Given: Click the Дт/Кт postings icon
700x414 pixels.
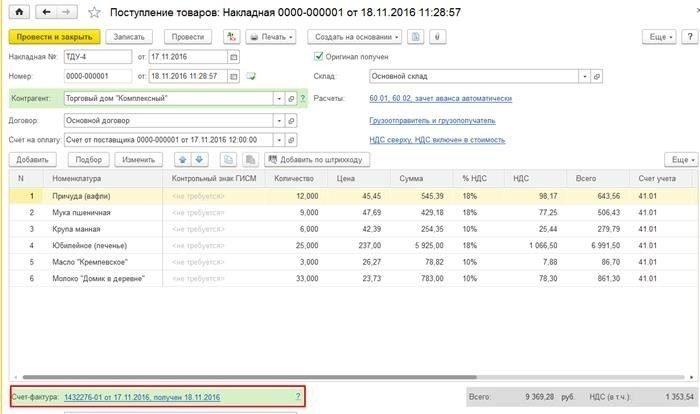Looking at the screenshot, I should pos(231,37).
